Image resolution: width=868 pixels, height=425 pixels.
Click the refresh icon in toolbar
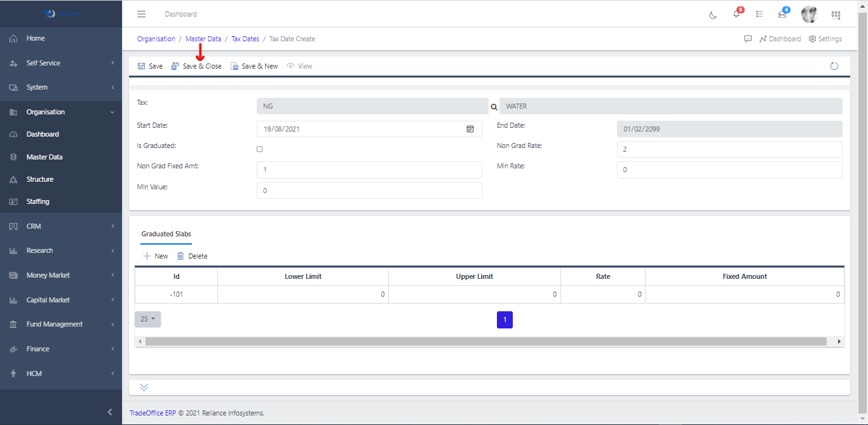coord(834,66)
